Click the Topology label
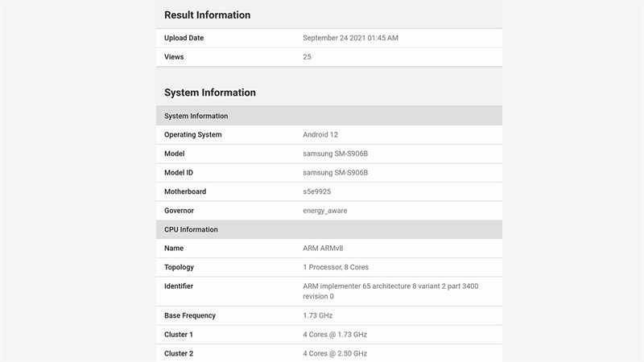Image resolution: width=644 pixels, height=362 pixels. (x=179, y=267)
